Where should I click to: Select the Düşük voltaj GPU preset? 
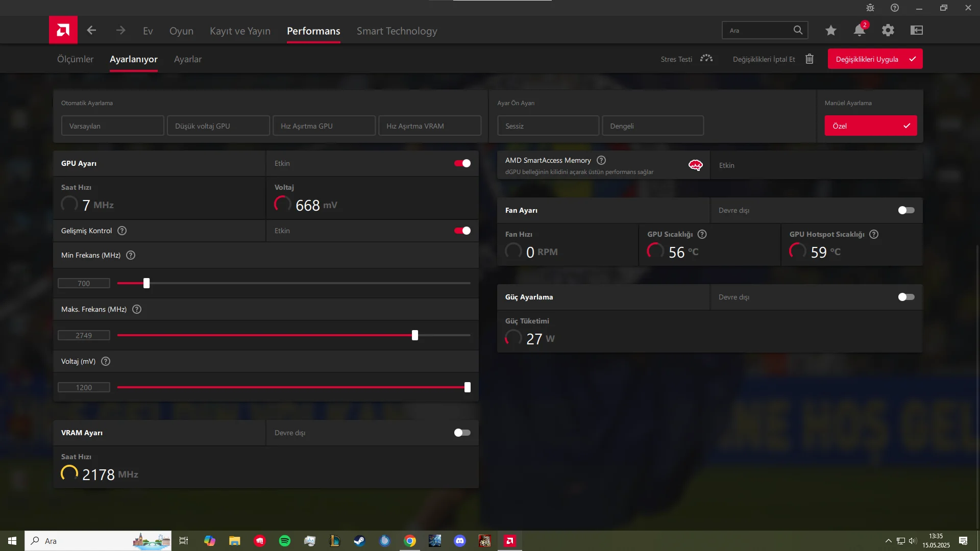click(218, 126)
